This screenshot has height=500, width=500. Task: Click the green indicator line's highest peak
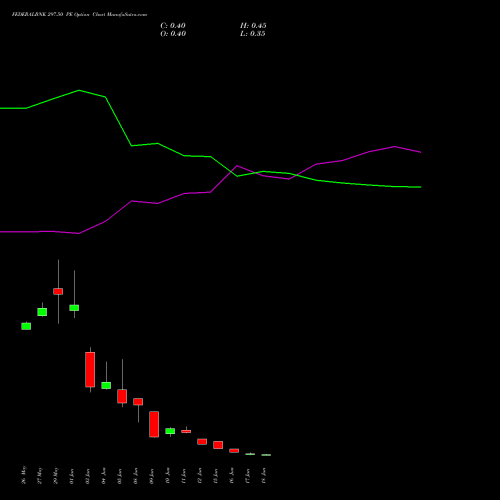point(79,90)
